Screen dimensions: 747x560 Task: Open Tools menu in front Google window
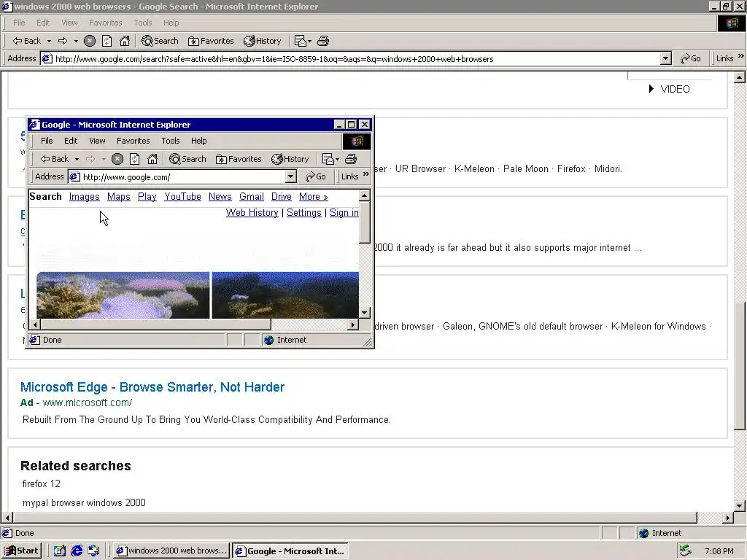171,141
